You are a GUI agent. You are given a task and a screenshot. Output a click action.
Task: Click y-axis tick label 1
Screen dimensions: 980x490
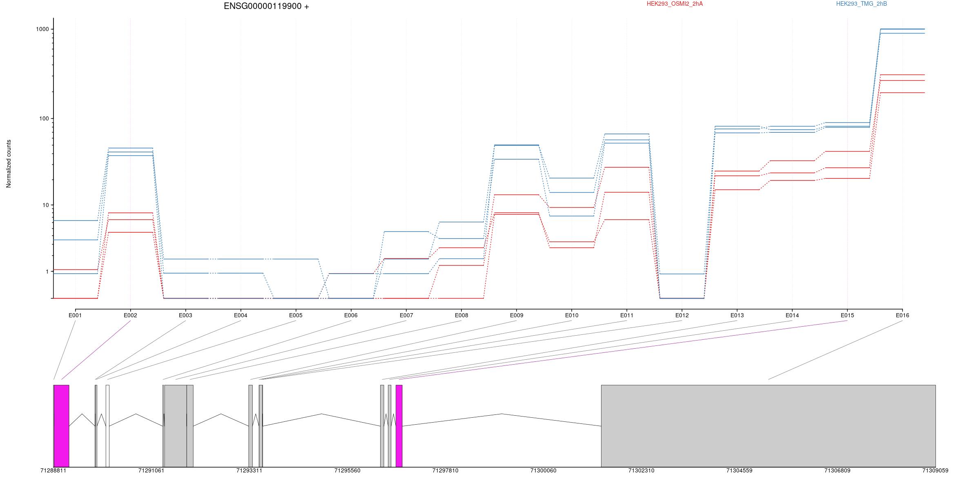[47, 272]
